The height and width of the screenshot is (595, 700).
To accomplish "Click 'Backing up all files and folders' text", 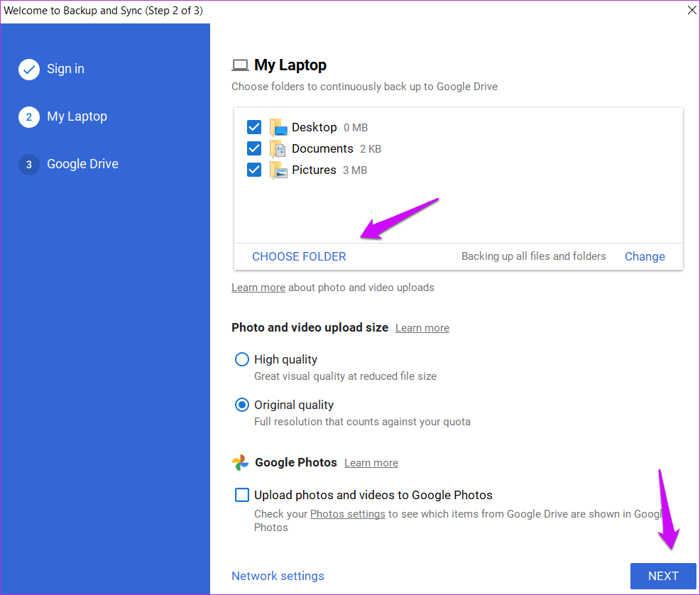I will [533, 256].
